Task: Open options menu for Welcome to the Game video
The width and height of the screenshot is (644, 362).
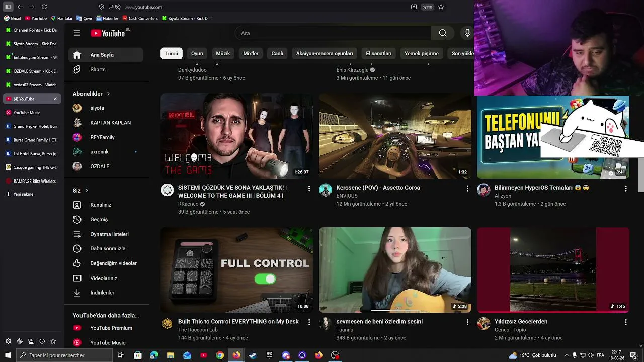Action: (309, 188)
